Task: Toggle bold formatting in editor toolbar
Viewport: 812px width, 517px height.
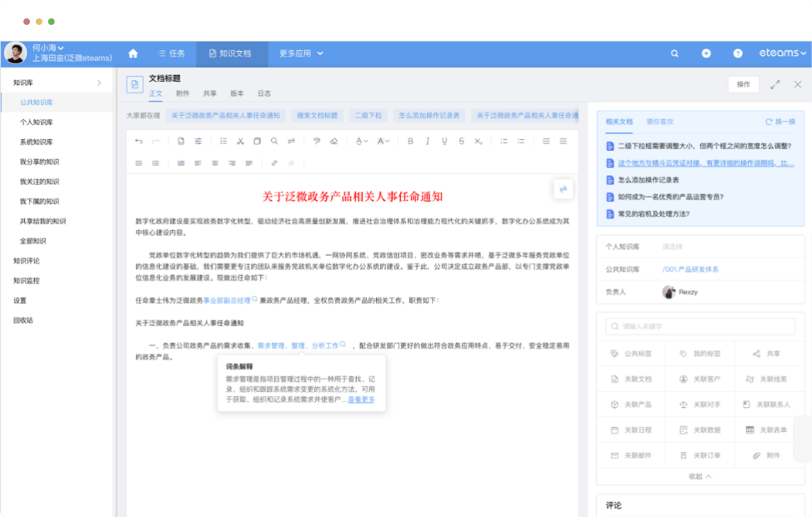Action: [410, 141]
